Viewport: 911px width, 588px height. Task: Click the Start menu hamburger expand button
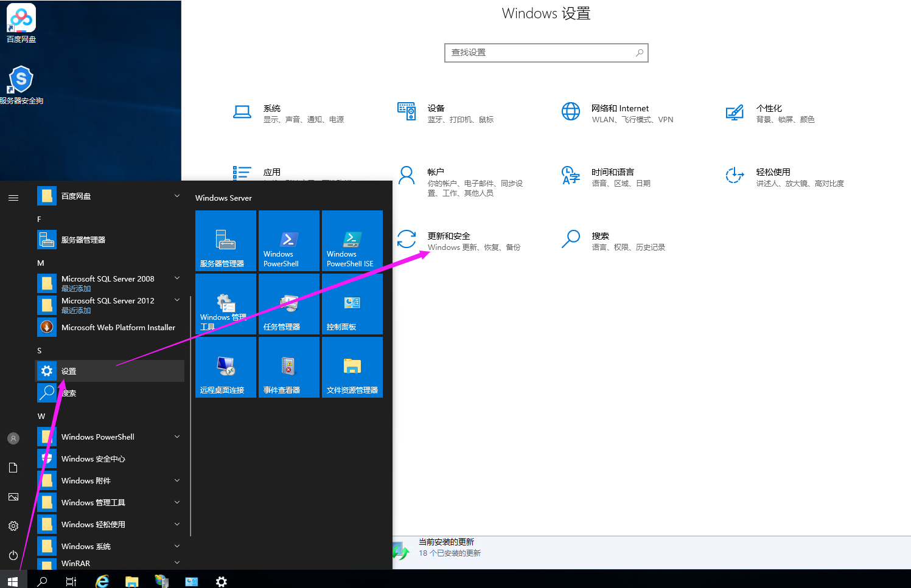pyautogui.click(x=13, y=198)
